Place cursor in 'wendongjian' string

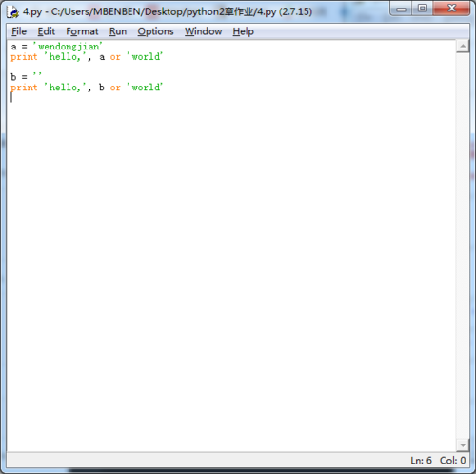pyautogui.click(x=68, y=47)
